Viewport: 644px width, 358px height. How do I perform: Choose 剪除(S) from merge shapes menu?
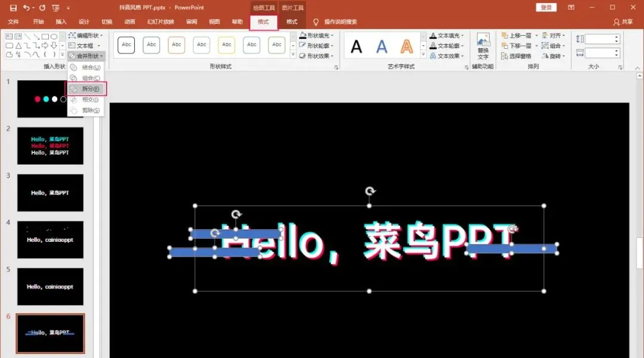[85, 110]
